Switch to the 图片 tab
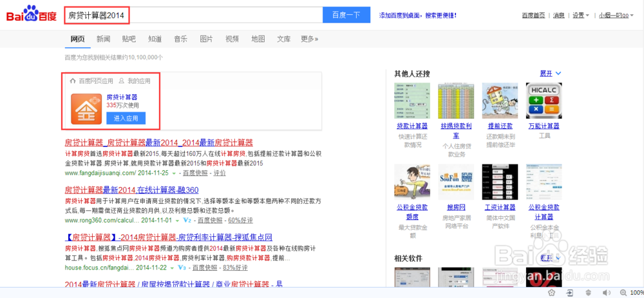This screenshot has width=644, height=298. pos(206,39)
